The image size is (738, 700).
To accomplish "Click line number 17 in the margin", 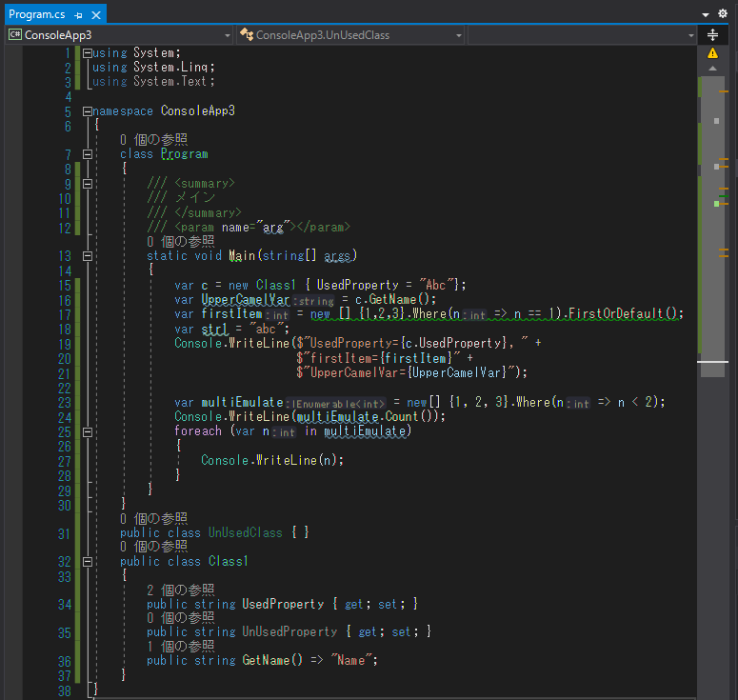I will [65, 315].
